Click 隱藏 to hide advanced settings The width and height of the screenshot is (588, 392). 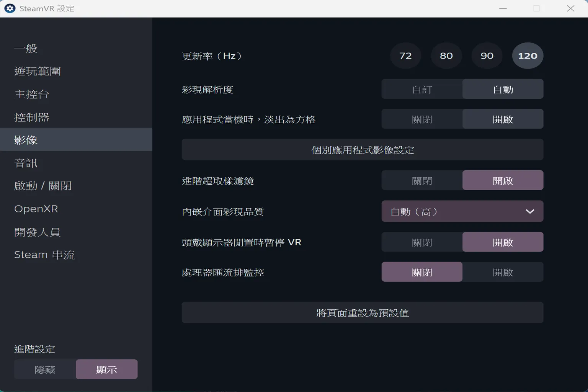coord(45,369)
